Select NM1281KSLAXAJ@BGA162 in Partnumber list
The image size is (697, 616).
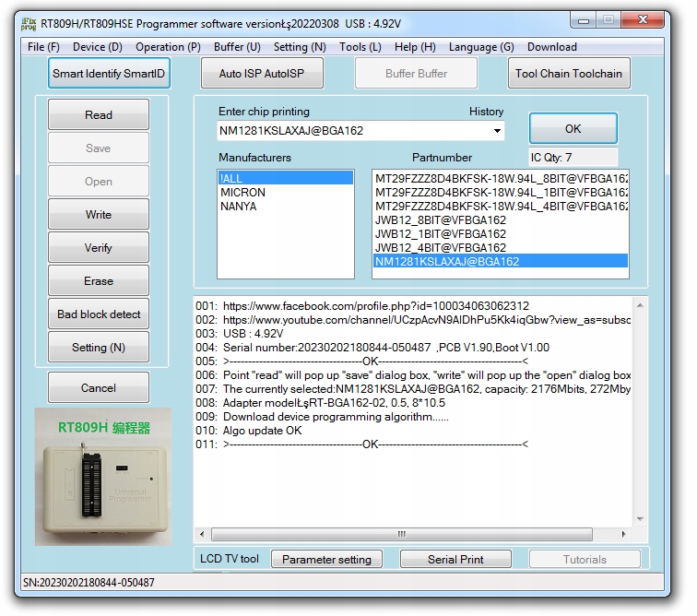[x=501, y=261]
